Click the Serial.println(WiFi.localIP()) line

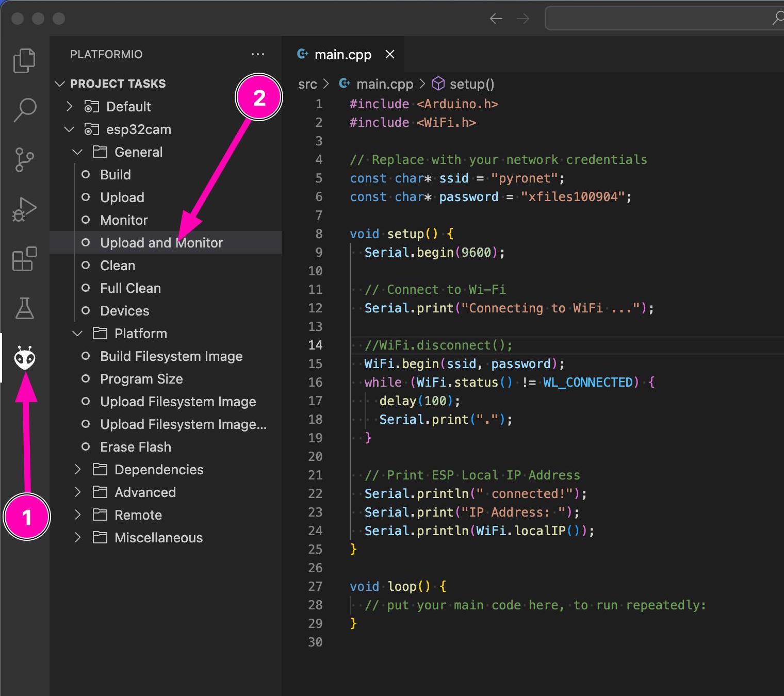[x=479, y=531]
